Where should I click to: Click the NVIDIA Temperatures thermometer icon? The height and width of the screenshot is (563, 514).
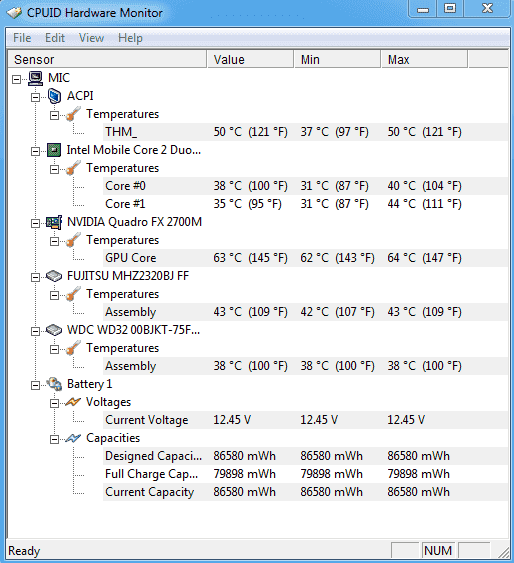(73, 240)
